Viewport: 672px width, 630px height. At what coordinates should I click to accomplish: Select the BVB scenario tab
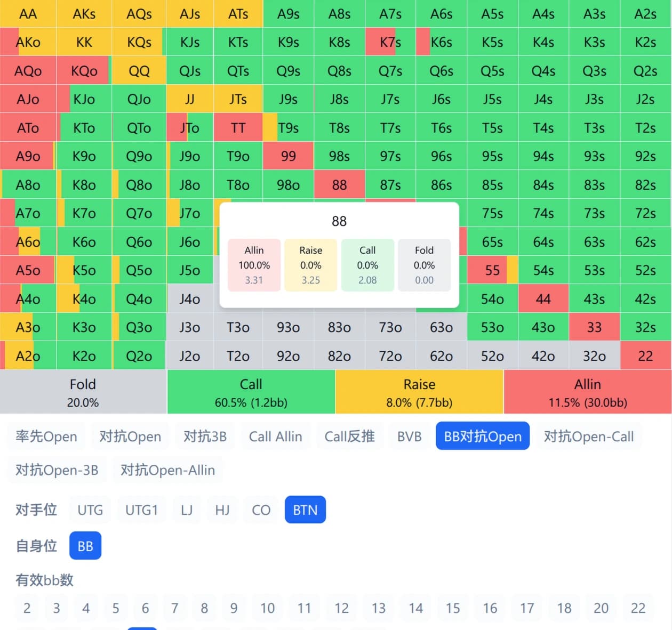(x=409, y=436)
